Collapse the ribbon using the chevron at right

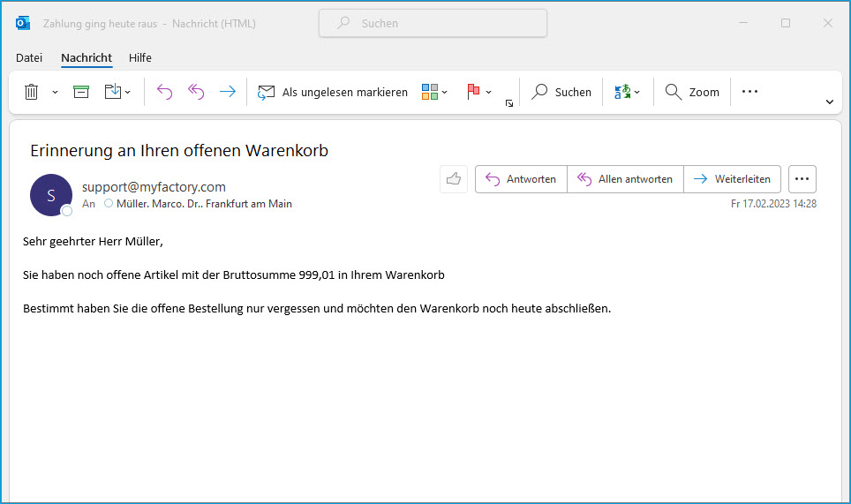click(x=829, y=102)
